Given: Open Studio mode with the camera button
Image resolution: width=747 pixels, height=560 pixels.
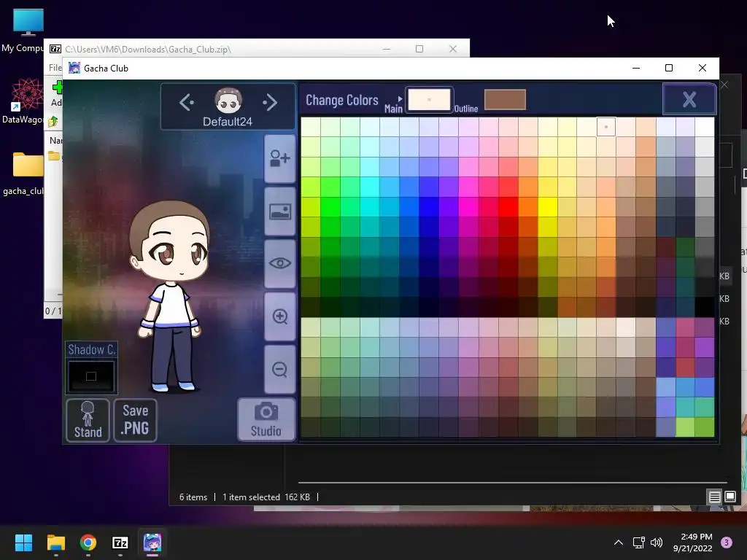Looking at the screenshot, I should [266, 419].
